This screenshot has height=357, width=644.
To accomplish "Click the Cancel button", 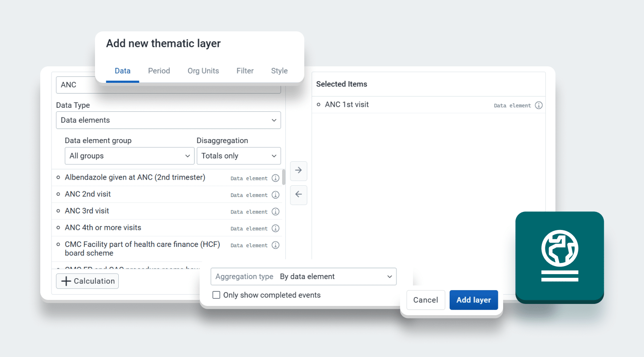I will pos(425,300).
